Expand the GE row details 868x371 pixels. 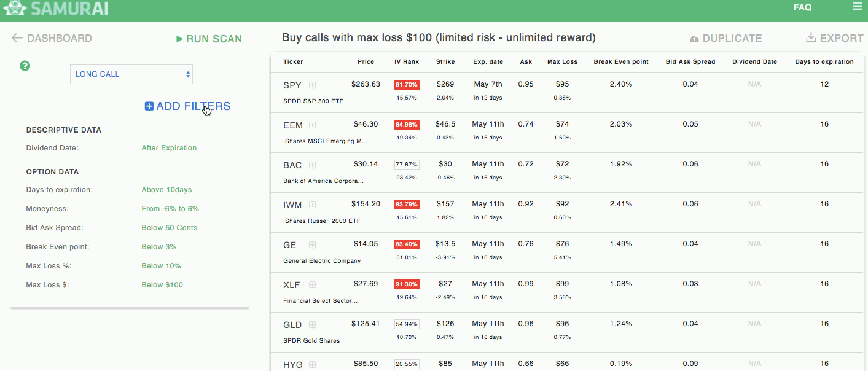[313, 244]
